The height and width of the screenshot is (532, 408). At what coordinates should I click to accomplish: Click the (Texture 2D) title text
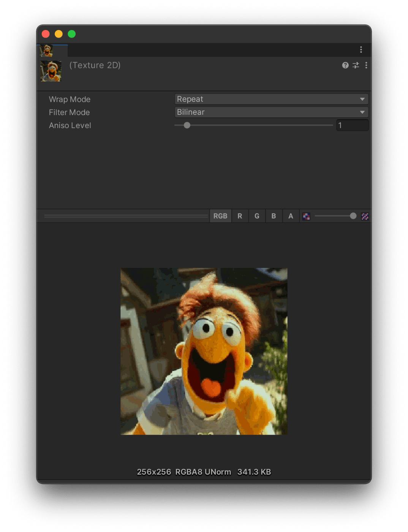click(95, 65)
